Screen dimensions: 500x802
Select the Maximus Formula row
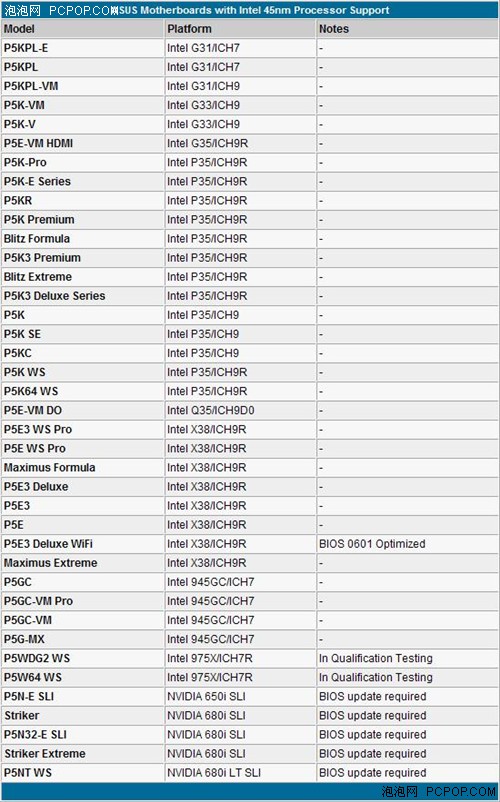click(249, 467)
